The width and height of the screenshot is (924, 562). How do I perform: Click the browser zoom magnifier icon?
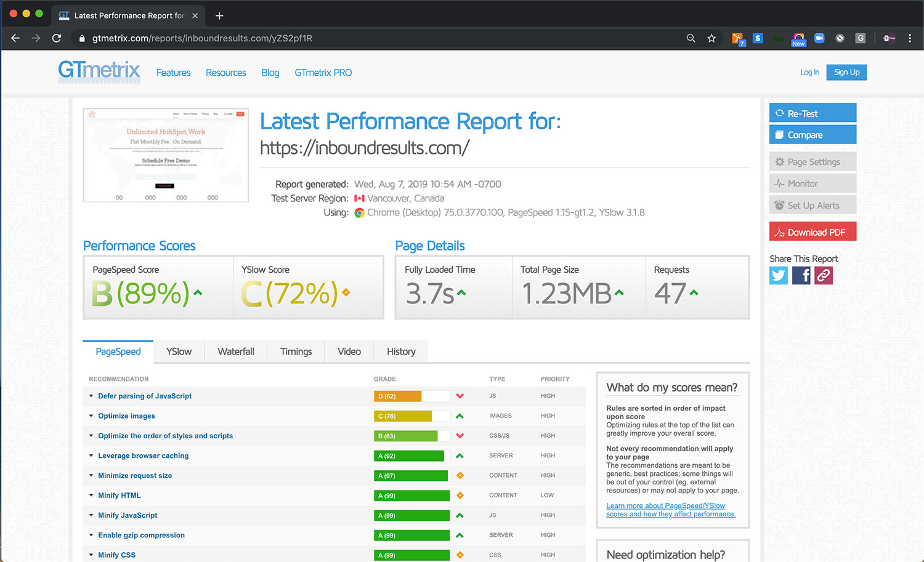(691, 38)
